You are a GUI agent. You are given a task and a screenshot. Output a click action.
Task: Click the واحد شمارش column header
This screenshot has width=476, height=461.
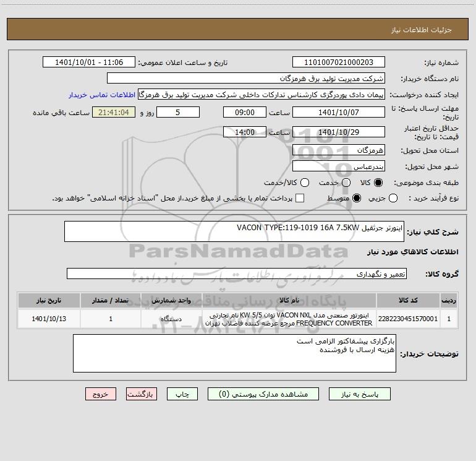(x=171, y=301)
